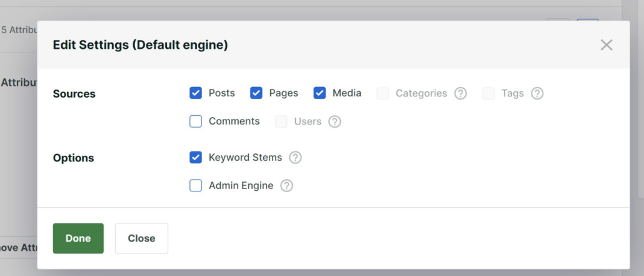Uncheck the Media source checkbox
This screenshot has width=644, height=276.
pyautogui.click(x=319, y=93)
